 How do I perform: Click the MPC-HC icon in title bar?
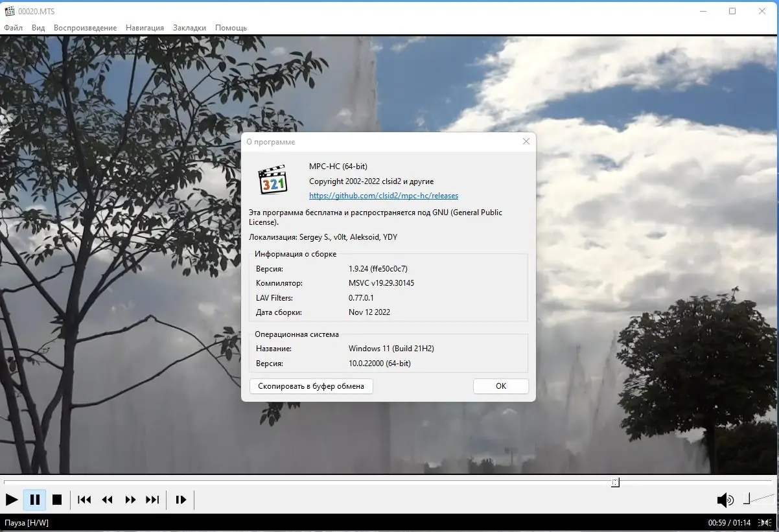9,10
